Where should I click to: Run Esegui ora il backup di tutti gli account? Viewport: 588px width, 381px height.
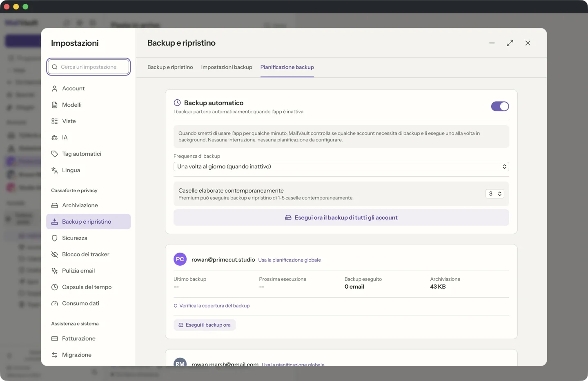pos(341,217)
